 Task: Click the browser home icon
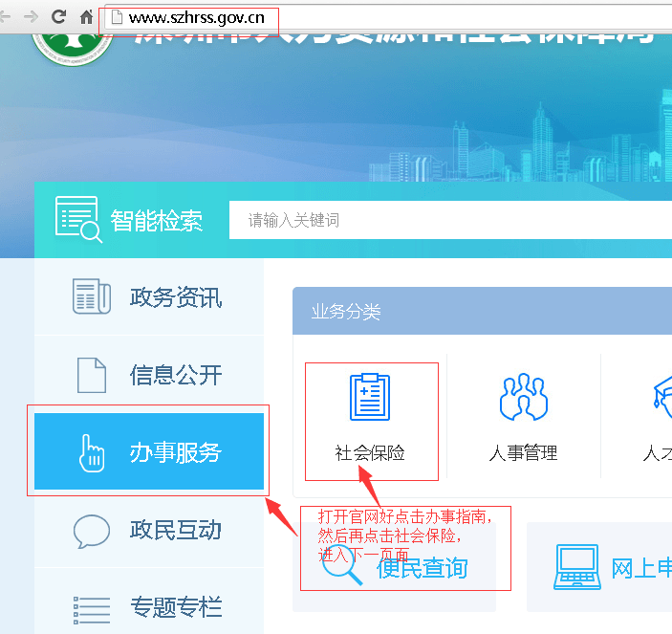click(x=87, y=17)
